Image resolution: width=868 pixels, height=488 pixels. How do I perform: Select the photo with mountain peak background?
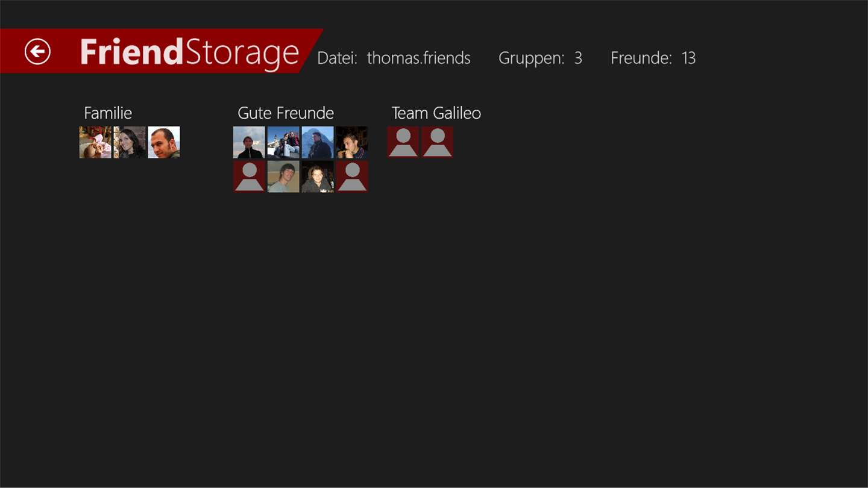pyautogui.click(x=318, y=142)
